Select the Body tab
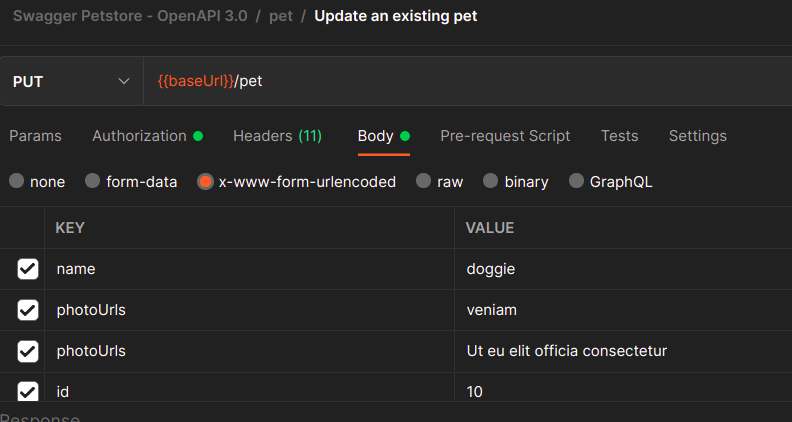792x422 pixels. pyautogui.click(x=375, y=136)
